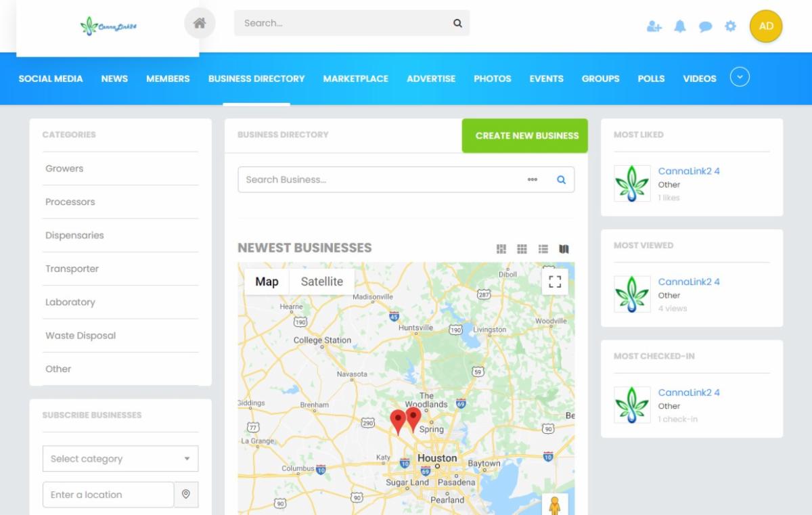Click Create New Business button

click(x=526, y=135)
